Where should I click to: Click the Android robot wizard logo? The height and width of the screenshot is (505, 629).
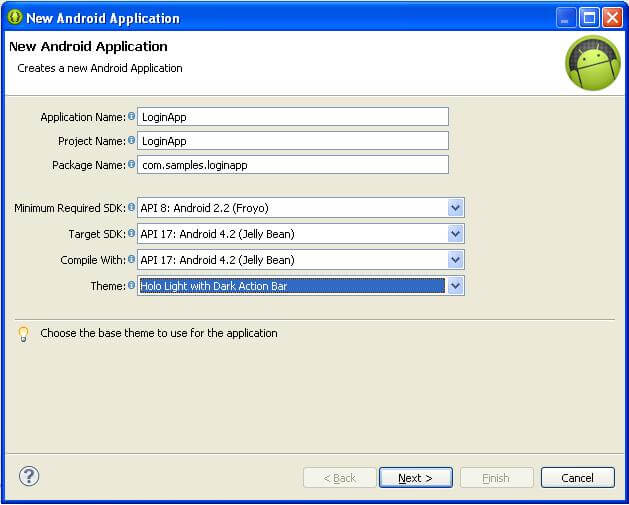point(593,63)
